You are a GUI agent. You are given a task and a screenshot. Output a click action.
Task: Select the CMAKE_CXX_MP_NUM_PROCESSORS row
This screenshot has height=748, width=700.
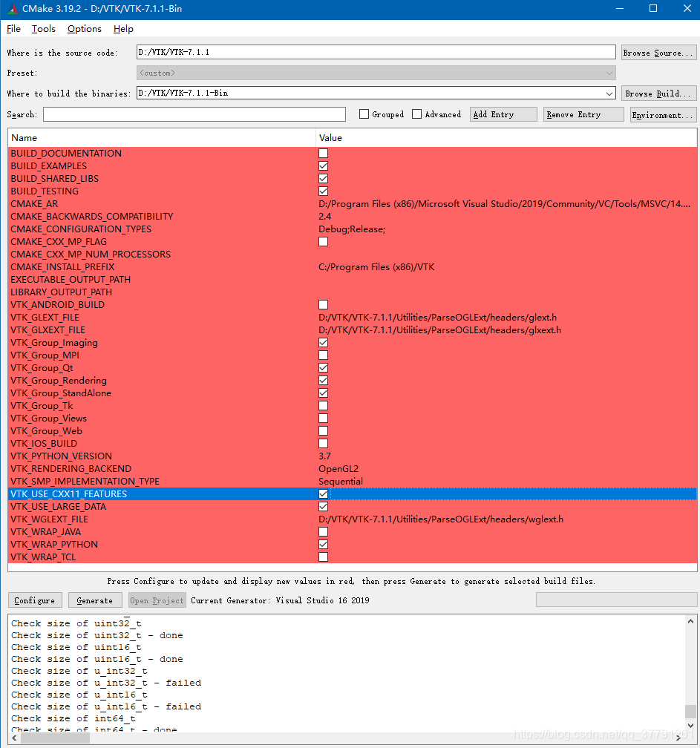pyautogui.click(x=353, y=255)
